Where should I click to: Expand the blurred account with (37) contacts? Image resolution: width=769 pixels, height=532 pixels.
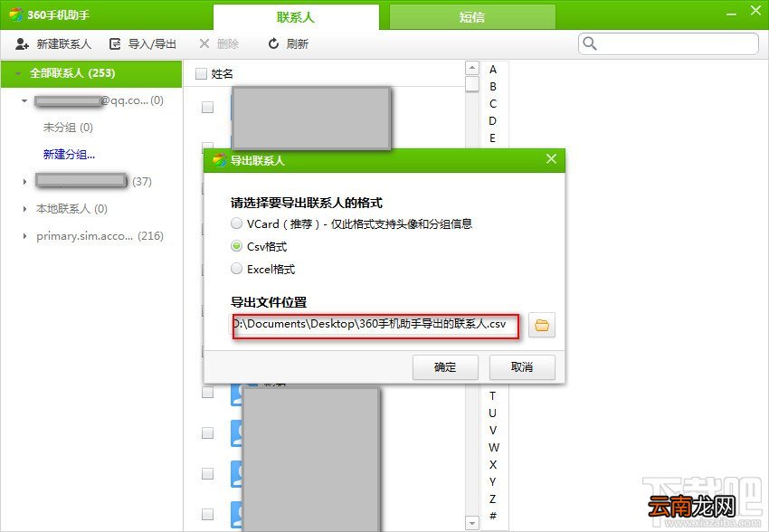point(24,182)
